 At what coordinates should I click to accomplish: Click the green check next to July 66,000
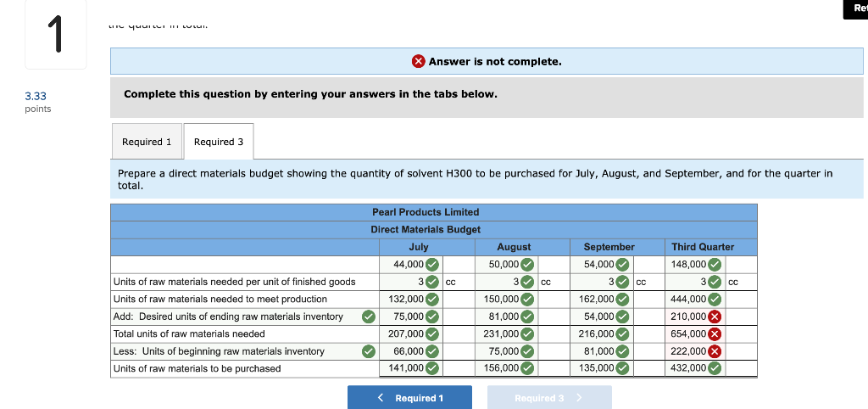click(433, 351)
